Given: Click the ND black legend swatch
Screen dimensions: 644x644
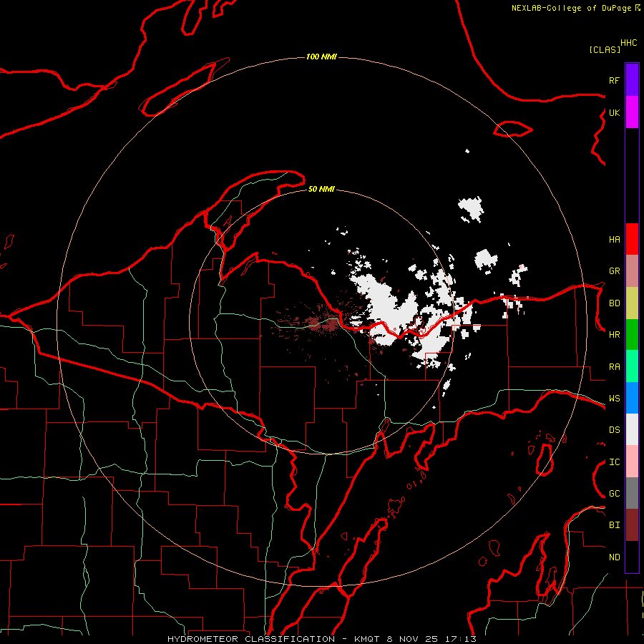Looking at the screenshot, I should tap(632, 557).
